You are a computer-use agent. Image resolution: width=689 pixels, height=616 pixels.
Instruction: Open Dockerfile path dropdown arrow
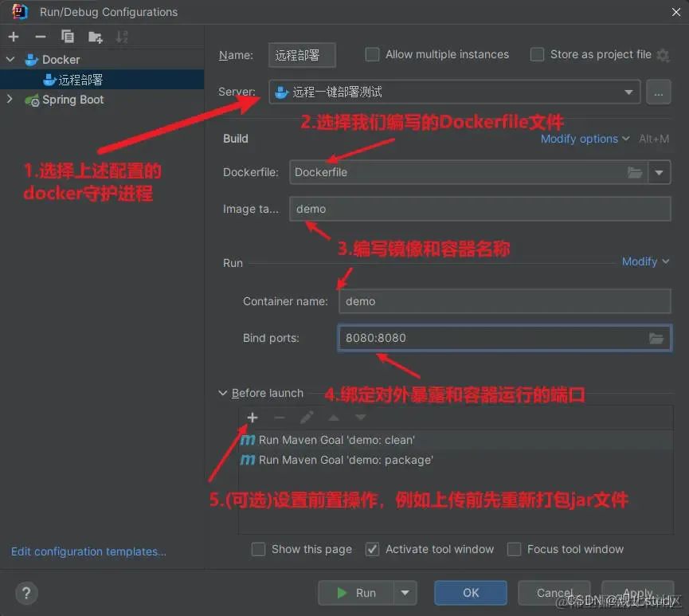pyautogui.click(x=659, y=172)
